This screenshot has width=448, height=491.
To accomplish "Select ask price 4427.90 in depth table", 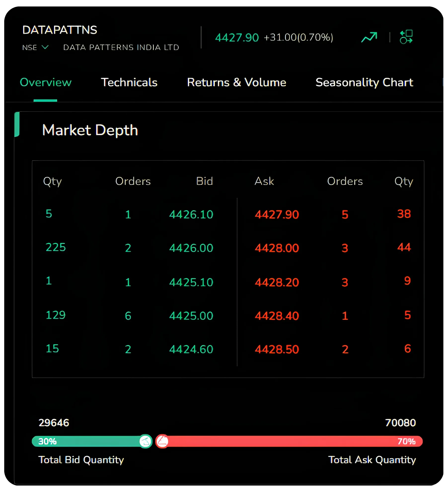I will coord(277,214).
